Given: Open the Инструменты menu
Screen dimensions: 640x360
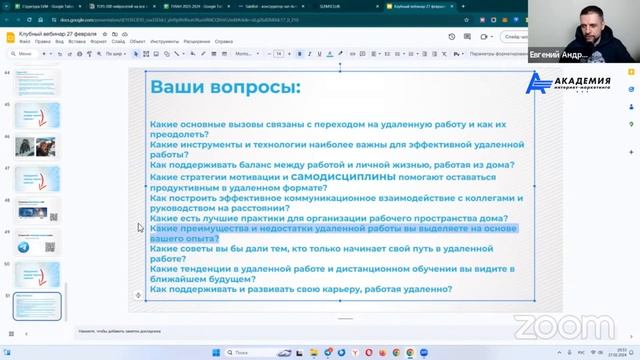Looking at the screenshot, I should click(x=164, y=42).
